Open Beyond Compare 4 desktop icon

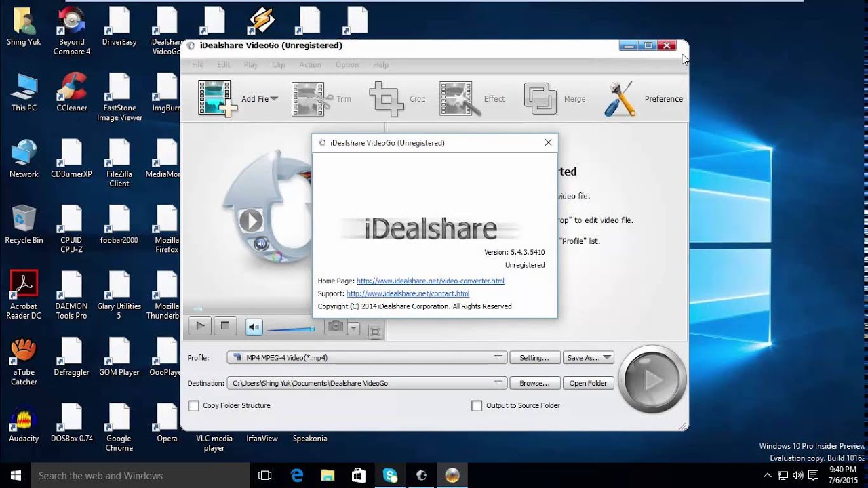pos(71,31)
